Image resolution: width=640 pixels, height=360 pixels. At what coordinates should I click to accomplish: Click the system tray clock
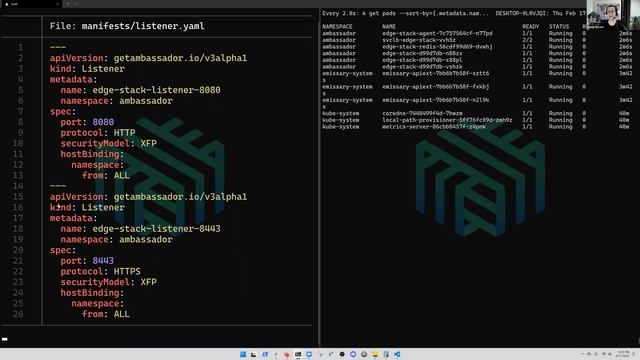[624, 354]
